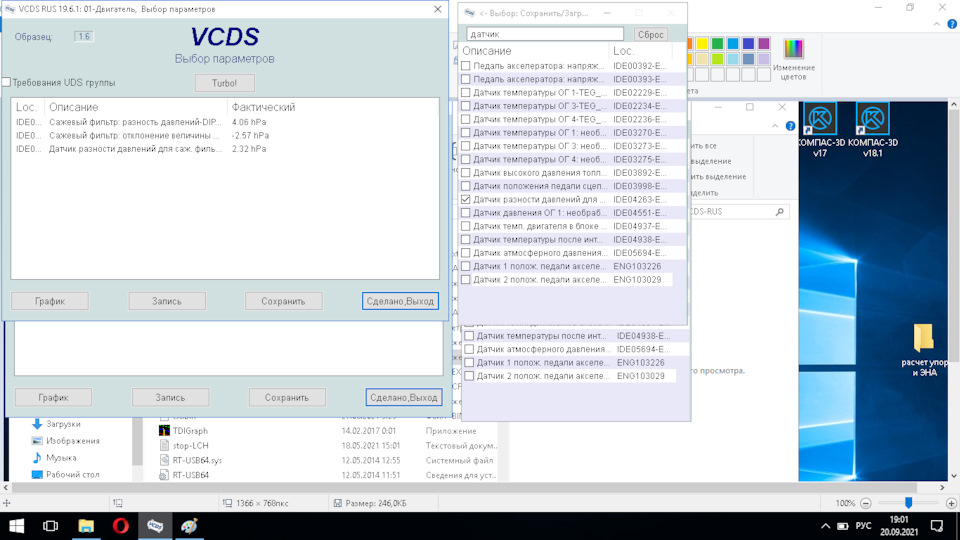Click the датчик search filter field
The image size is (960, 540).
(x=545, y=34)
